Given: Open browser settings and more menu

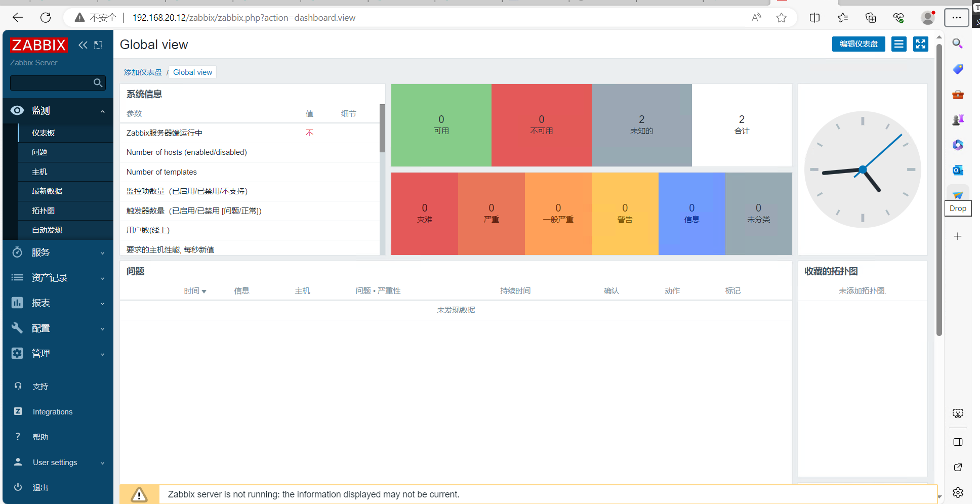Looking at the screenshot, I should point(956,18).
